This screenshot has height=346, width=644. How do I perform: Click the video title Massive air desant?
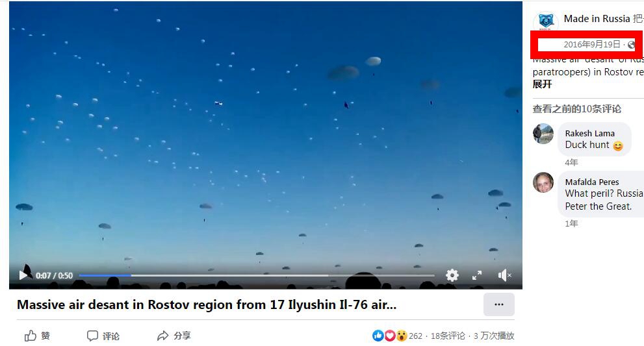coord(207,304)
